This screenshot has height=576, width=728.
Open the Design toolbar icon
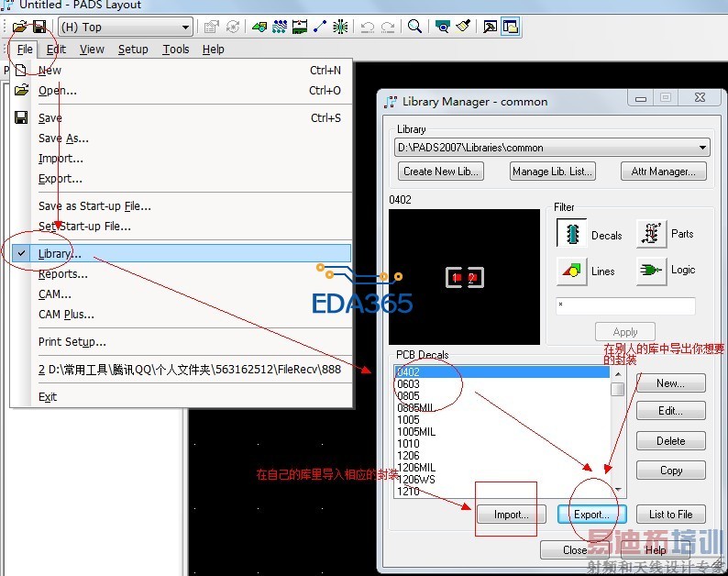[x=280, y=27]
